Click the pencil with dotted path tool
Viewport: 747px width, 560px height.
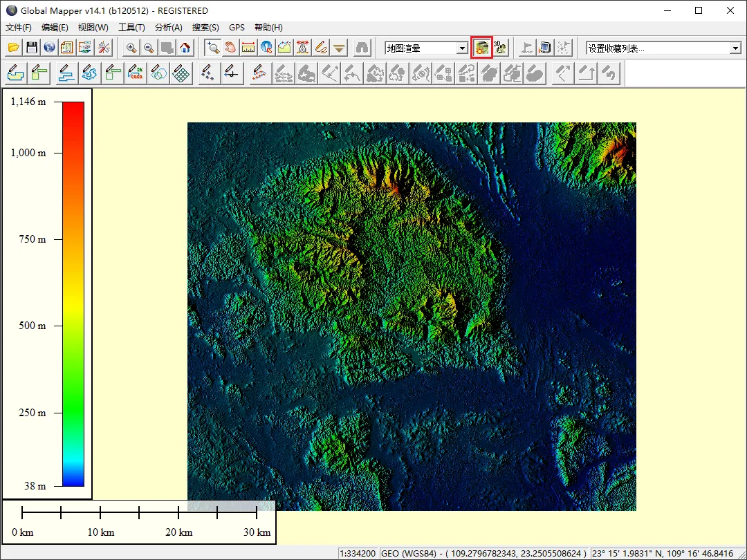coord(259,74)
